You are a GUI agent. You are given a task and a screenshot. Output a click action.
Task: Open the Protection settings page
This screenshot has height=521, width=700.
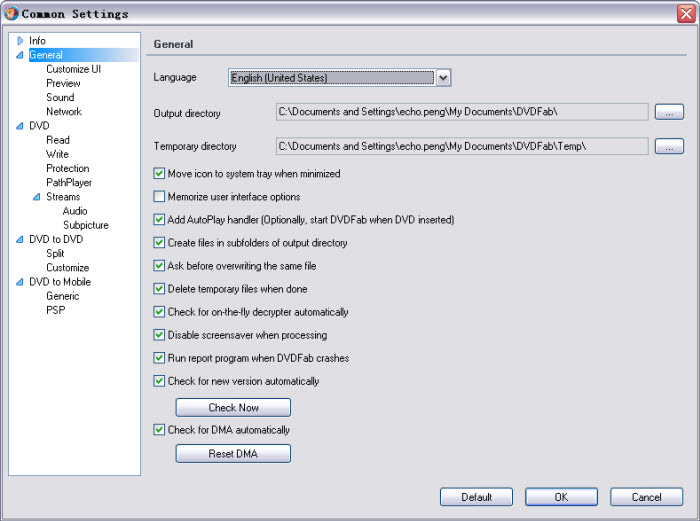68,168
